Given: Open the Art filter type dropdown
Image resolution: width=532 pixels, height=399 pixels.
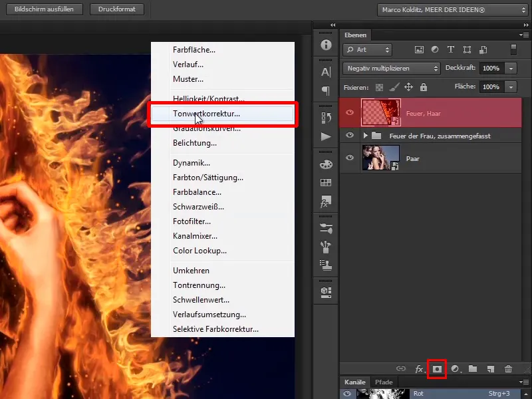Looking at the screenshot, I should click(368, 50).
